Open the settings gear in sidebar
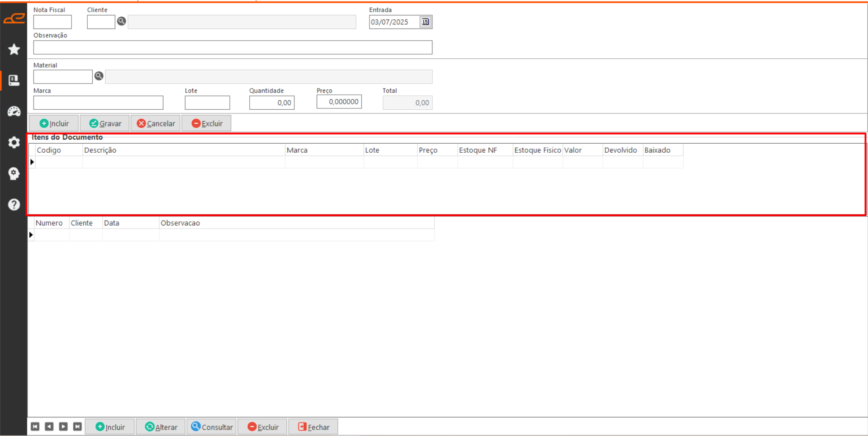This screenshot has width=868, height=436. point(14,142)
